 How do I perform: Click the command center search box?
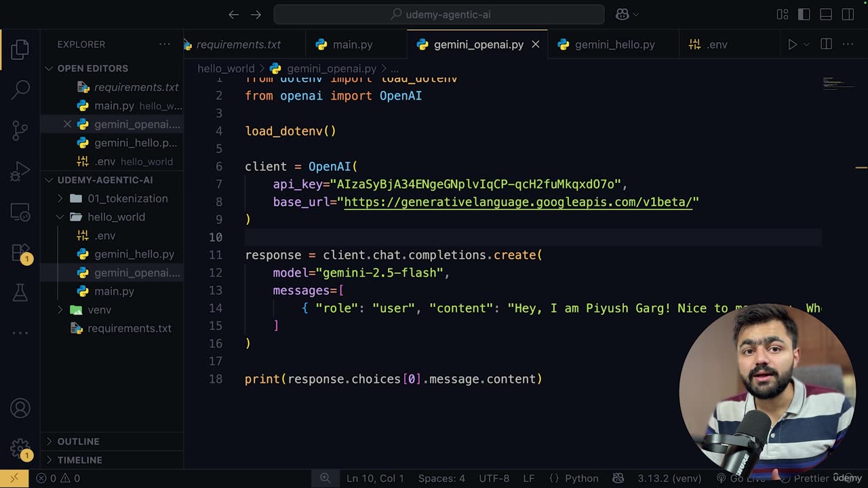click(439, 14)
